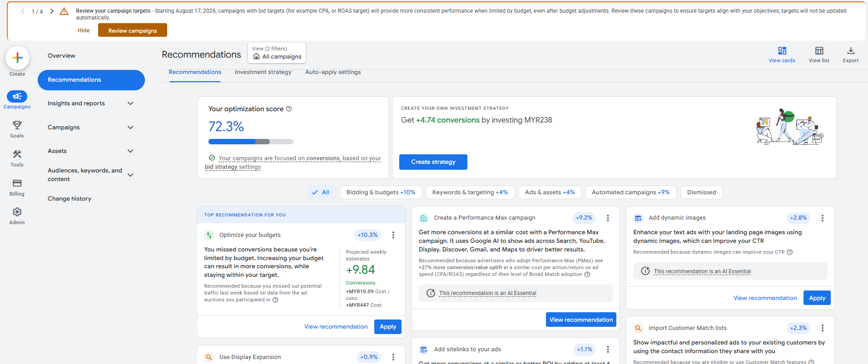
Task: Open the Goals trophy icon
Action: coord(17,125)
